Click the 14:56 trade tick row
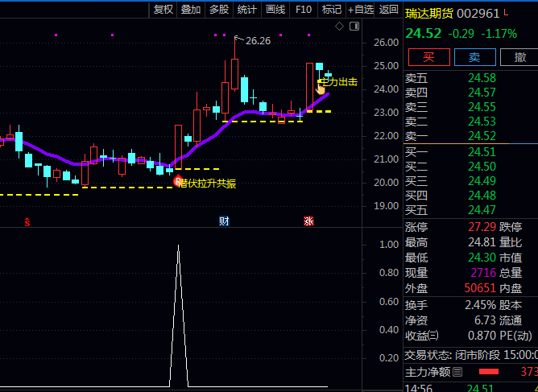 (x=471, y=388)
